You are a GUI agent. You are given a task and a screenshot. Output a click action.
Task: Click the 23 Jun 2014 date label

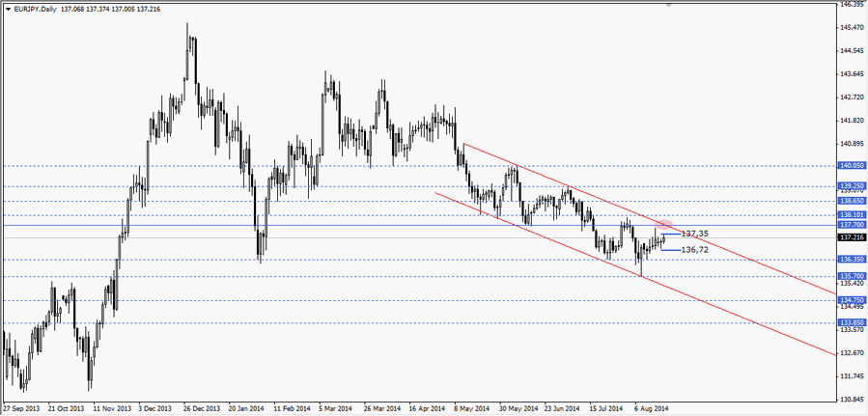point(564,409)
